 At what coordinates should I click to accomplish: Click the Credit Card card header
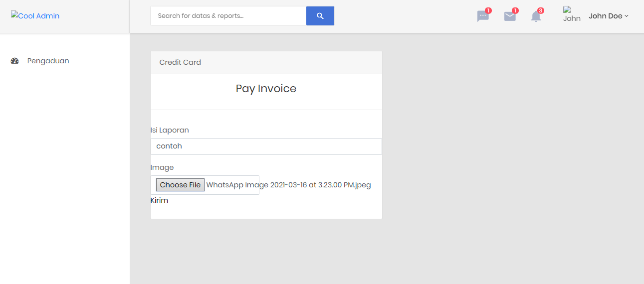[266, 62]
